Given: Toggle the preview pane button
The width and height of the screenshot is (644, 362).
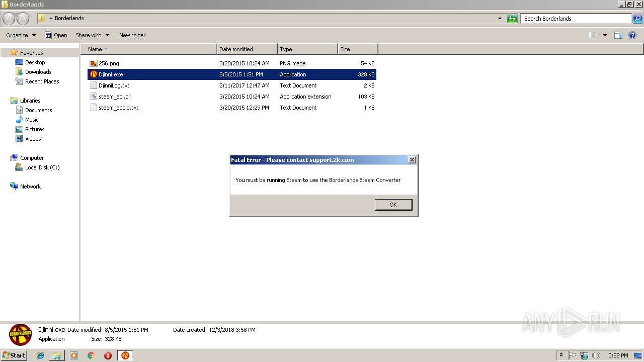Looking at the screenshot, I should click(x=618, y=35).
